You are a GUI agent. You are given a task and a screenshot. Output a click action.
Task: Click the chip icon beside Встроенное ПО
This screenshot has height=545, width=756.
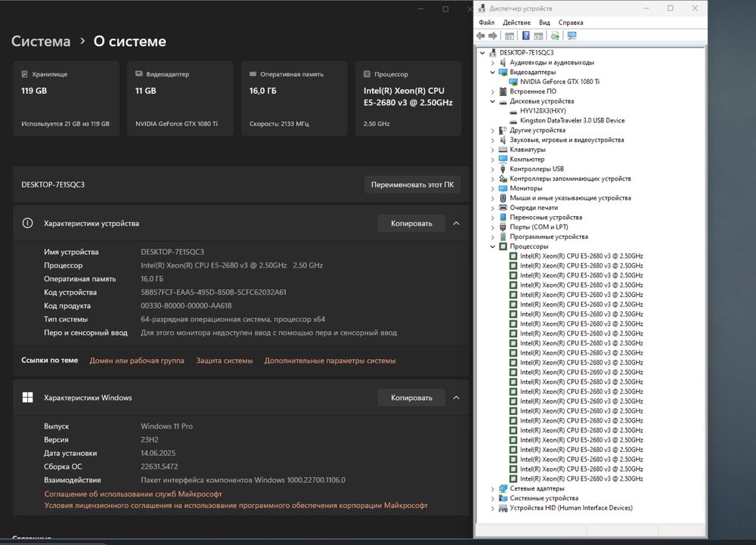coord(503,91)
